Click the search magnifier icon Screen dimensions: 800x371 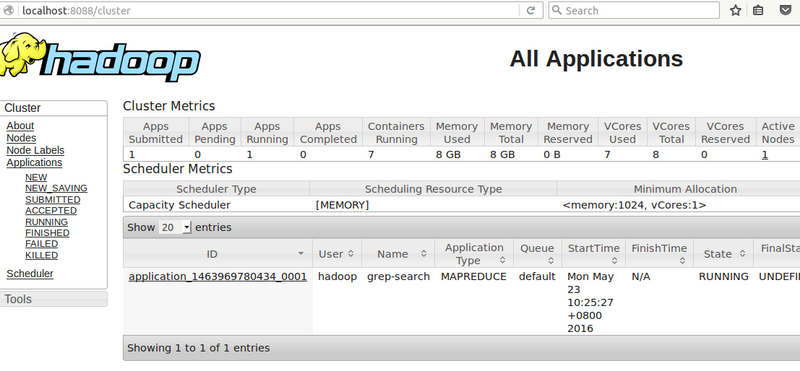click(x=557, y=10)
